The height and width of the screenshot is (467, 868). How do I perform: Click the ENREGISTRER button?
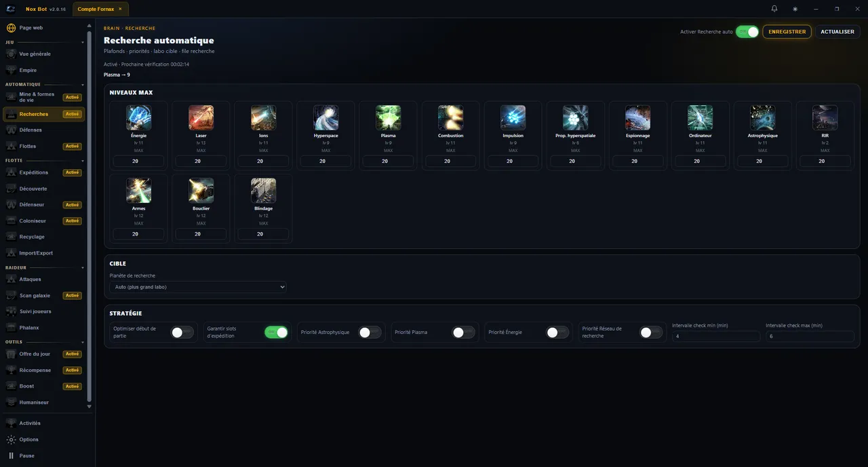[x=787, y=32]
